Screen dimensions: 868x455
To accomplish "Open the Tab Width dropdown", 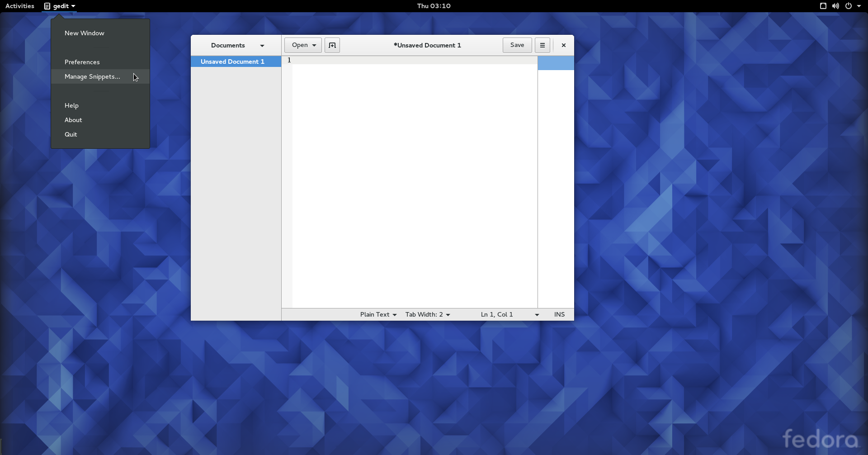I will click(x=427, y=314).
